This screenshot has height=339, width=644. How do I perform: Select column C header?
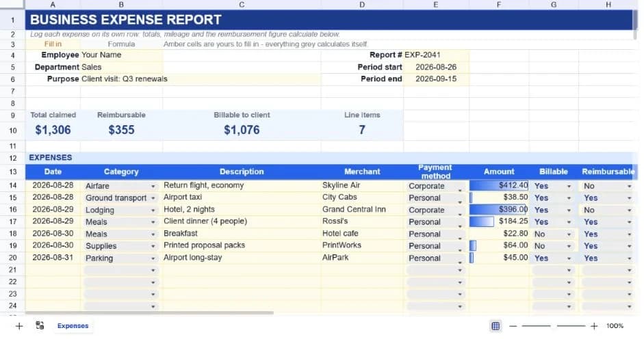click(242, 5)
